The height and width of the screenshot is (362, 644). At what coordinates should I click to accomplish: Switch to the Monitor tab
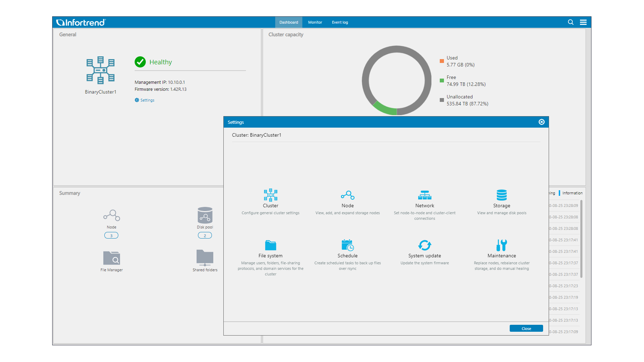315,22
